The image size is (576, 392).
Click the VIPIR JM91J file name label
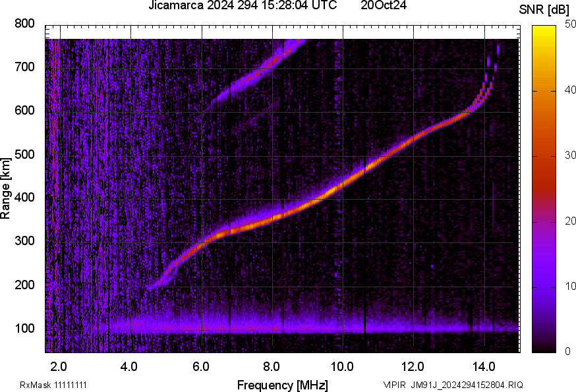coord(453,385)
